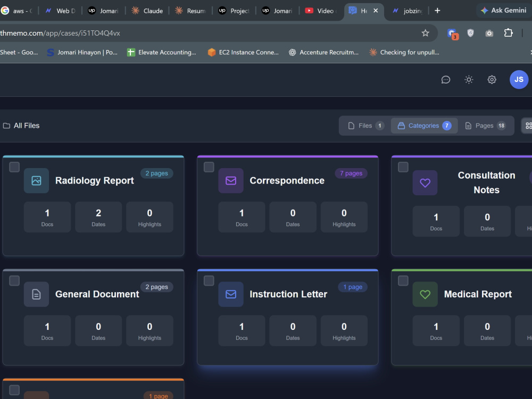Click the Radiology Report image icon
This screenshot has height=399, width=532.
36,180
